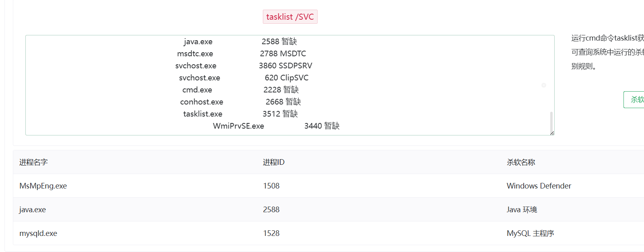Click the textarea vertical scrollbar thumb
Viewport: 644px width, 252px height.
551,122
